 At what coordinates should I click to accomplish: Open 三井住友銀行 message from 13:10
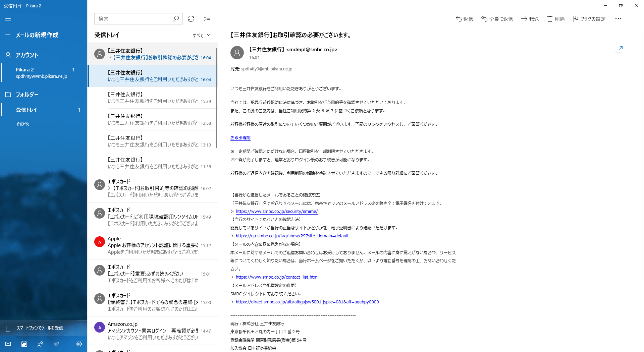pyautogui.click(x=153, y=141)
